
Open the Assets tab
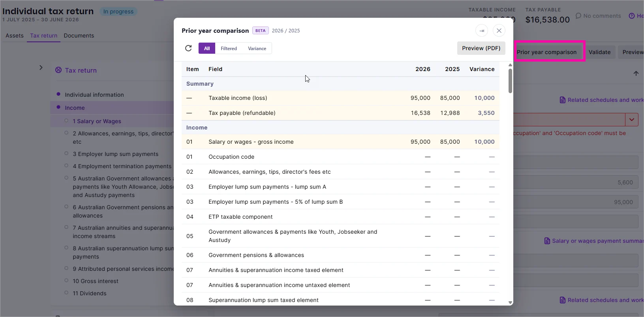[x=15, y=36]
